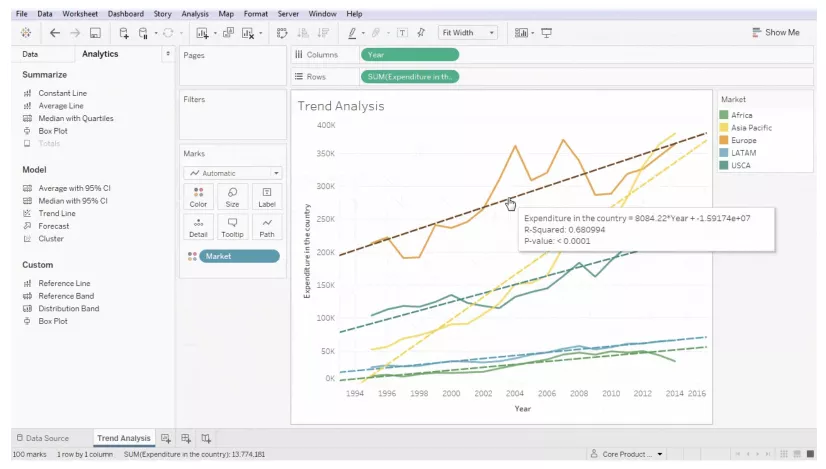Open the Analysis menu
Screen dimensions: 826x469
pyautogui.click(x=195, y=14)
